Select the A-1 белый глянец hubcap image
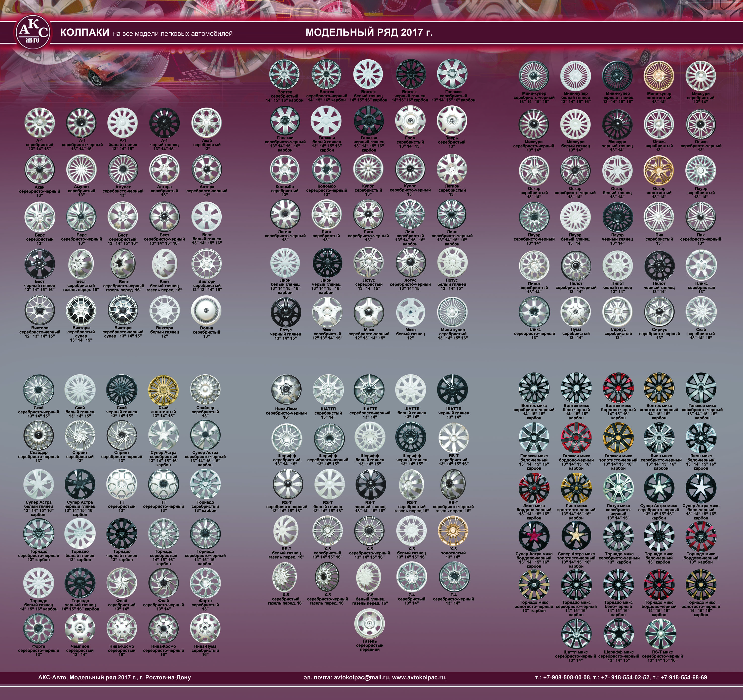The width and height of the screenshot is (743, 700). [123, 123]
